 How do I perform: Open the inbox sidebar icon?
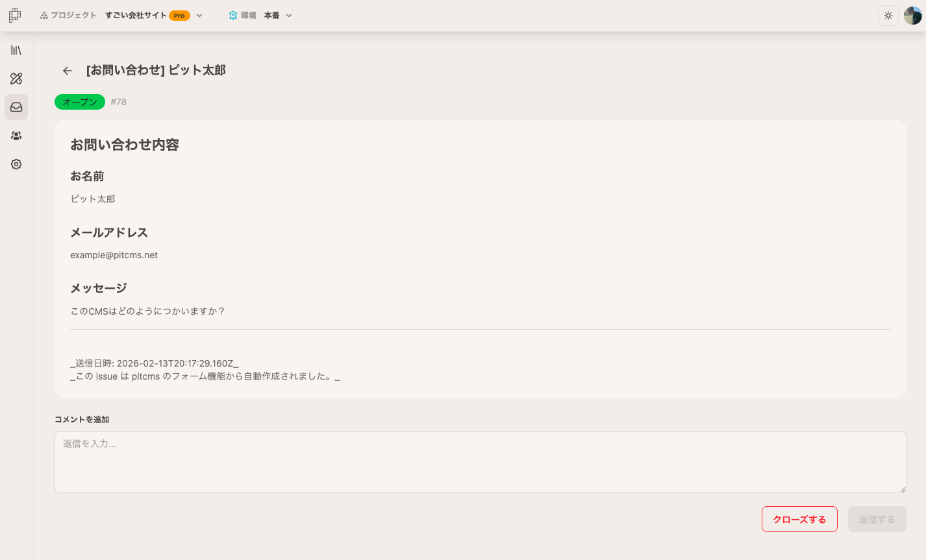(16, 107)
